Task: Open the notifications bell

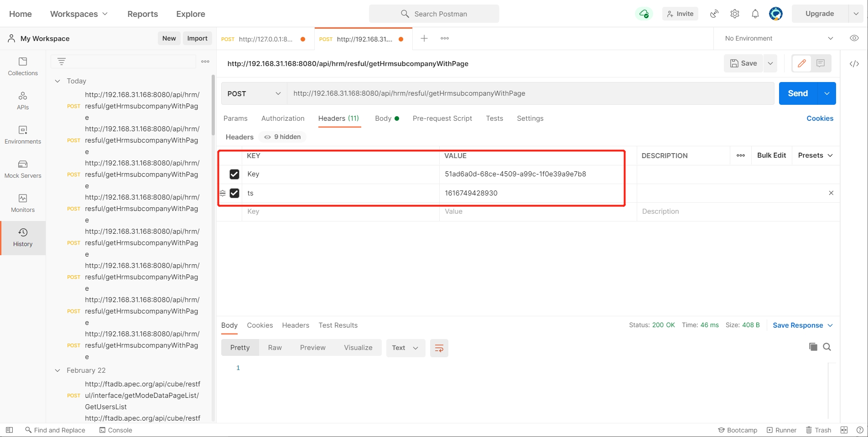Action: coord(755,14)
